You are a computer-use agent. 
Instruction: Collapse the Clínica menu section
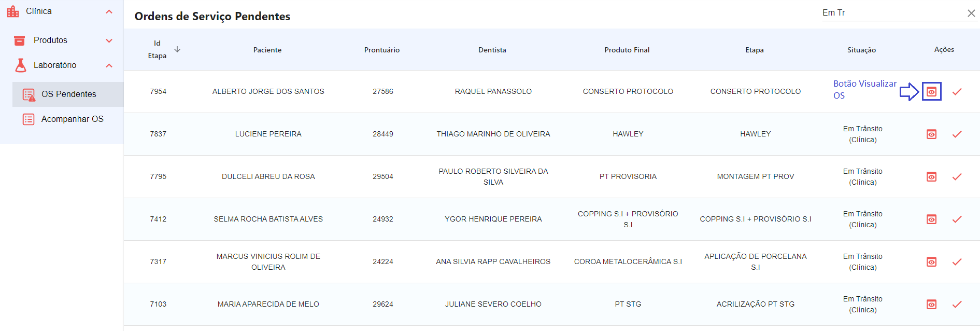click(x=109, y=11)
